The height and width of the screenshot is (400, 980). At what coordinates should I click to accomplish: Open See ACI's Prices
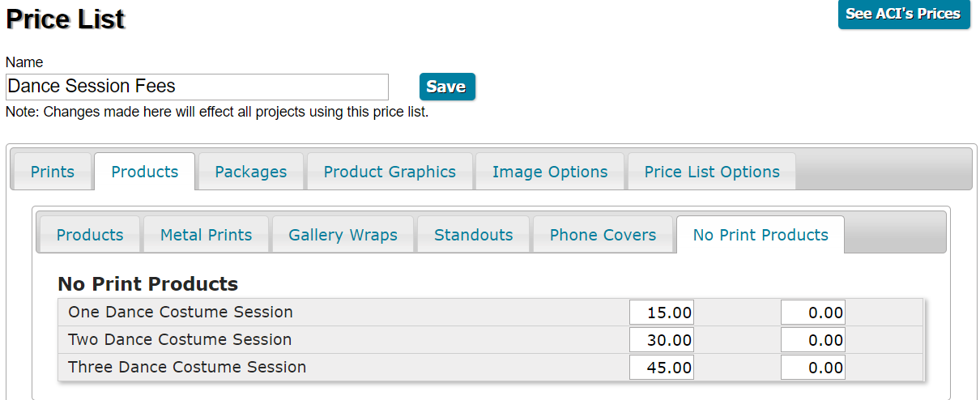coord(903,14)
